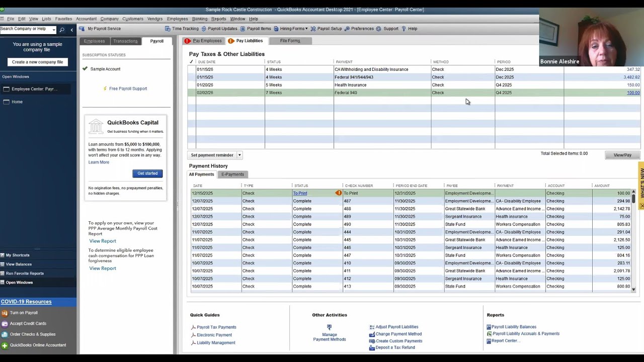Click the Support toolbar icon
Viewport: 644px width, 362px height.
point(379,29)
